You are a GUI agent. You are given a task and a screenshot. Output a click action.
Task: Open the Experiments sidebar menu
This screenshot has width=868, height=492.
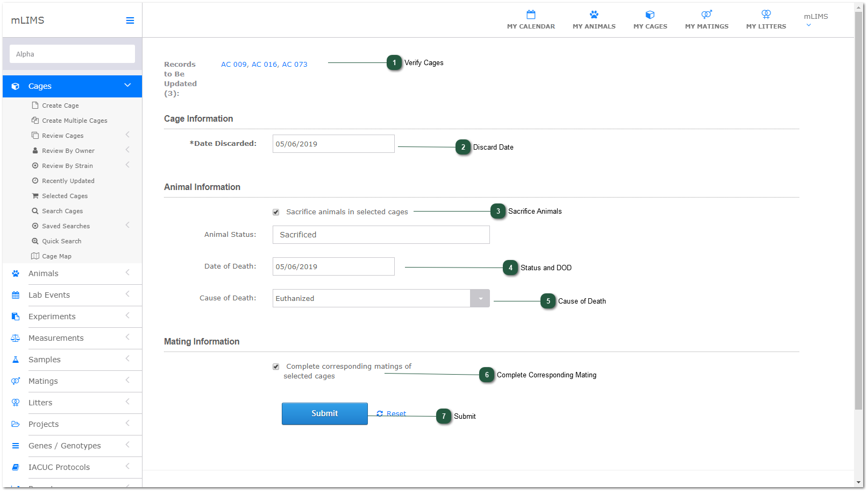pyautogui.click(x=72, y=317)
